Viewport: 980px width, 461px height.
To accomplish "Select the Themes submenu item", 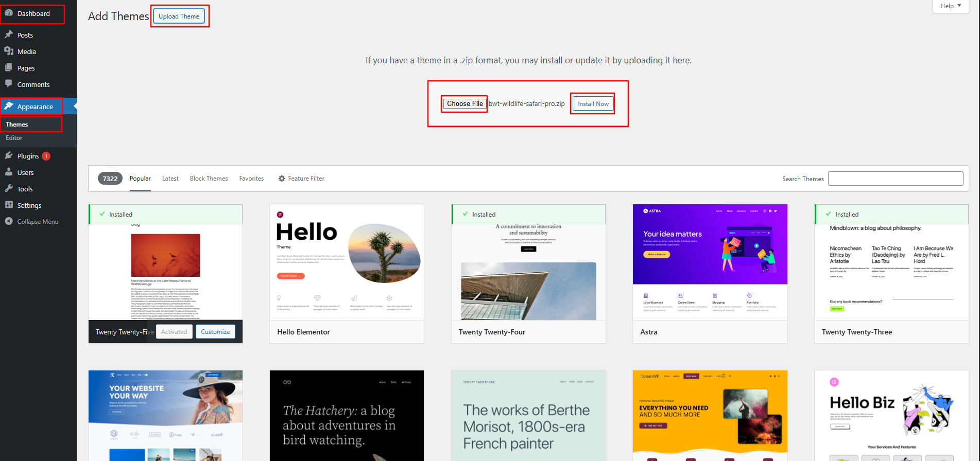I will coord(17,125).
